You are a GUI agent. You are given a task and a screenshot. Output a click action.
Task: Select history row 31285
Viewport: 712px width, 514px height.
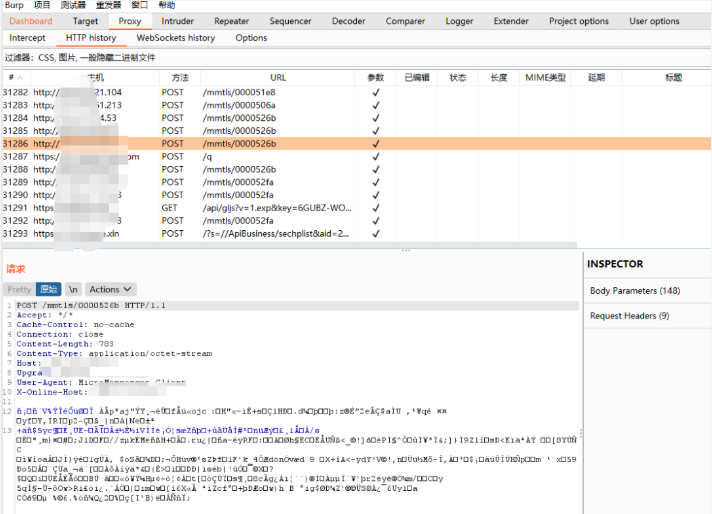click(356, 131)
